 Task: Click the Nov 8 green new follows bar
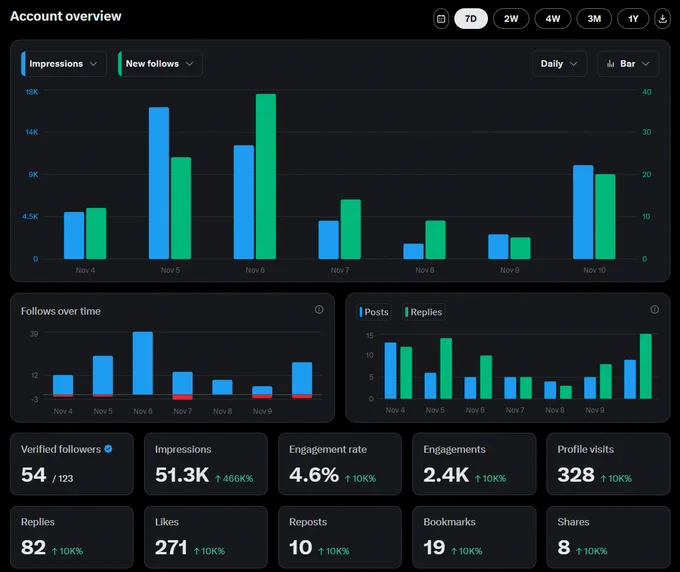[x=435, y=240]
